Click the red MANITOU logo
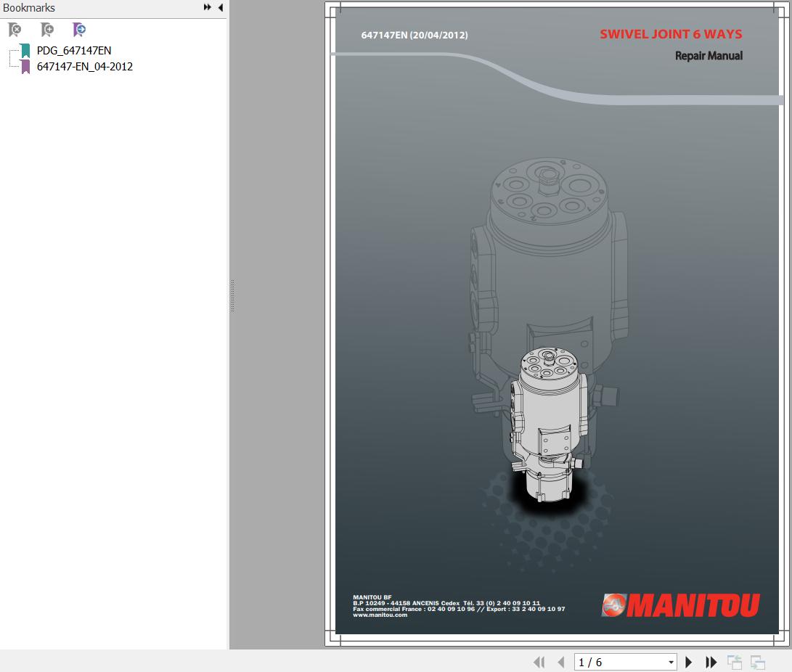The image size is (792, 672). 680,605
